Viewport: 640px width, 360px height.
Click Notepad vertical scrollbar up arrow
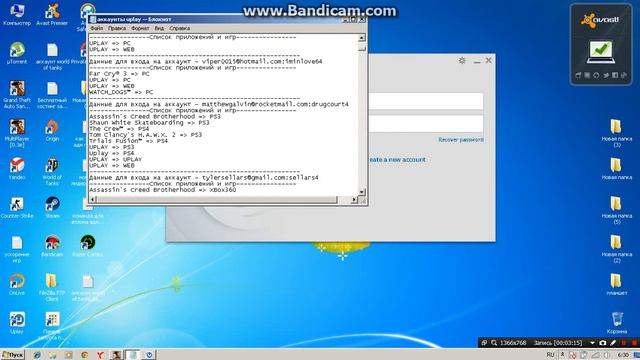pyautogui.click(x=362, y=38)
